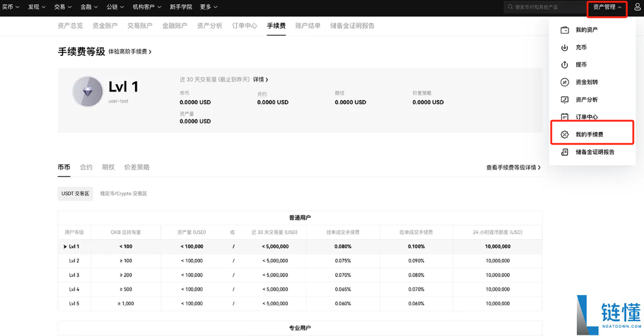The height and width of the screenshot is (336, 644).
Task: Click the 0.100% taker fee cell
Action: pos(416,246)
